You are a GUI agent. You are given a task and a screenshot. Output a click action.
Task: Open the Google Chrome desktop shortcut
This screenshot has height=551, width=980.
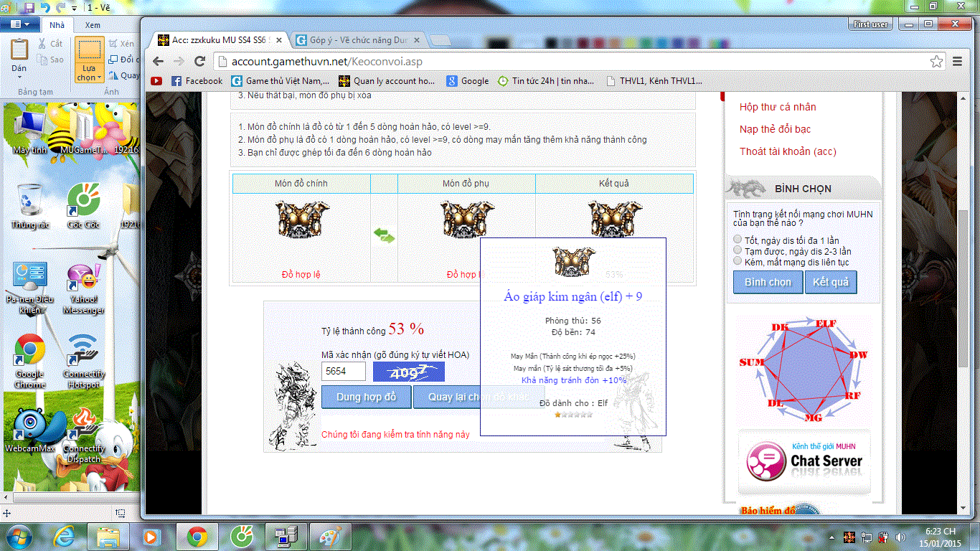tap(29, 361)
